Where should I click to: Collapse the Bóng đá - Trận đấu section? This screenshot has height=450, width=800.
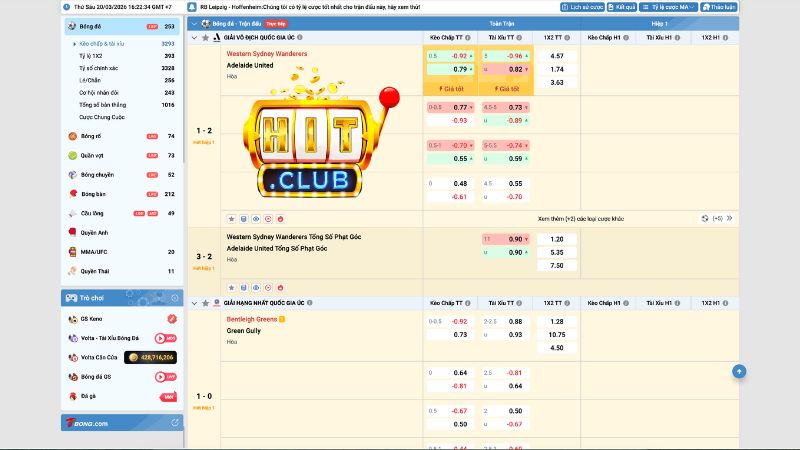coord(194,24)
